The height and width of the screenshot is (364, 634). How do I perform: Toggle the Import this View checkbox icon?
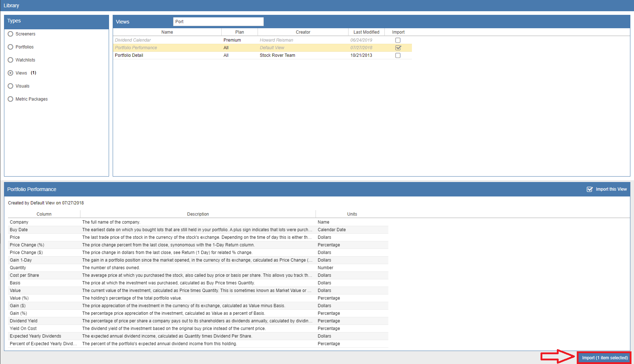589,189
